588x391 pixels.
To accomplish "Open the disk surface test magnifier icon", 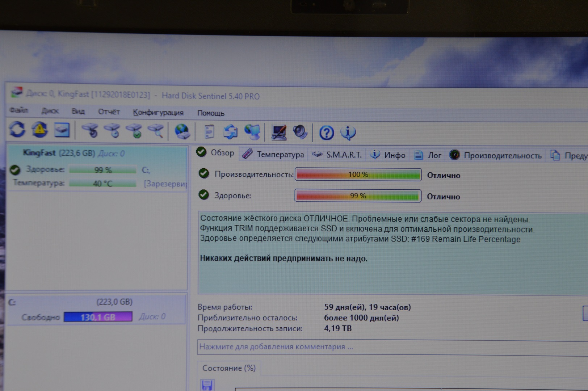I will (156, 131).
